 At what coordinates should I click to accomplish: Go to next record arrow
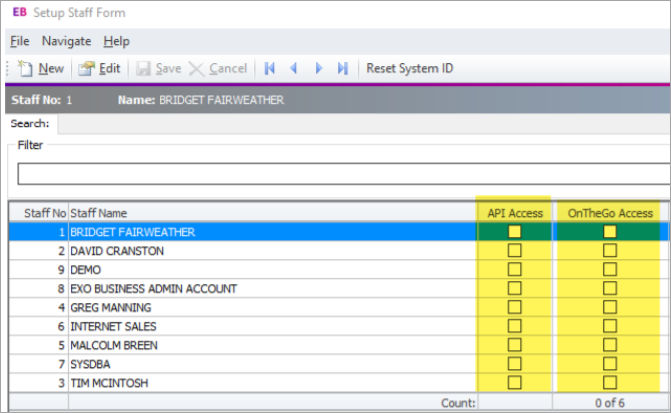click(319, 69)
